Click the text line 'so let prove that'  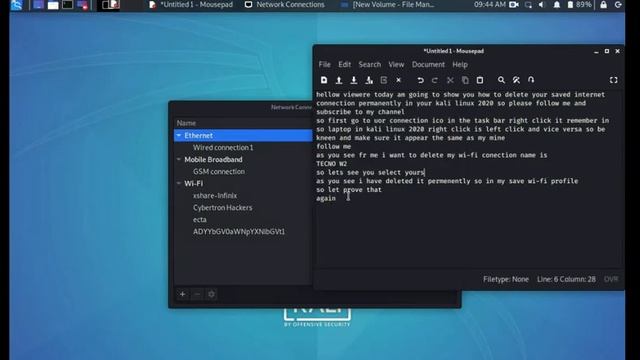coord(349,189)
